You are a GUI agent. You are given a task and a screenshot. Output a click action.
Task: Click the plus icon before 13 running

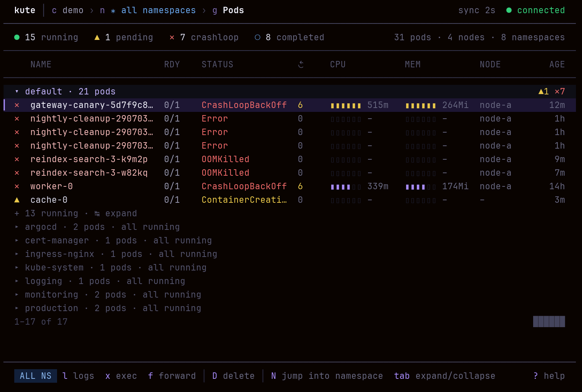(x=17, y=213)
